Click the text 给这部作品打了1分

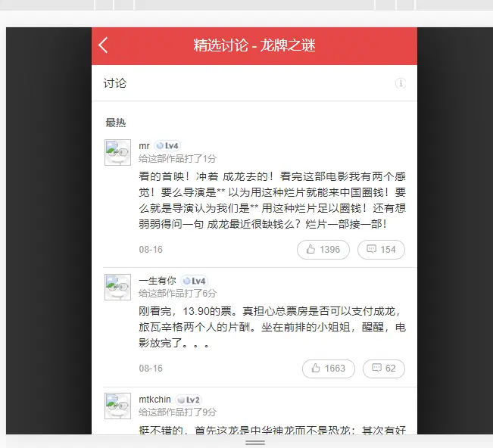pyautogui.click(x=178, y=159)
